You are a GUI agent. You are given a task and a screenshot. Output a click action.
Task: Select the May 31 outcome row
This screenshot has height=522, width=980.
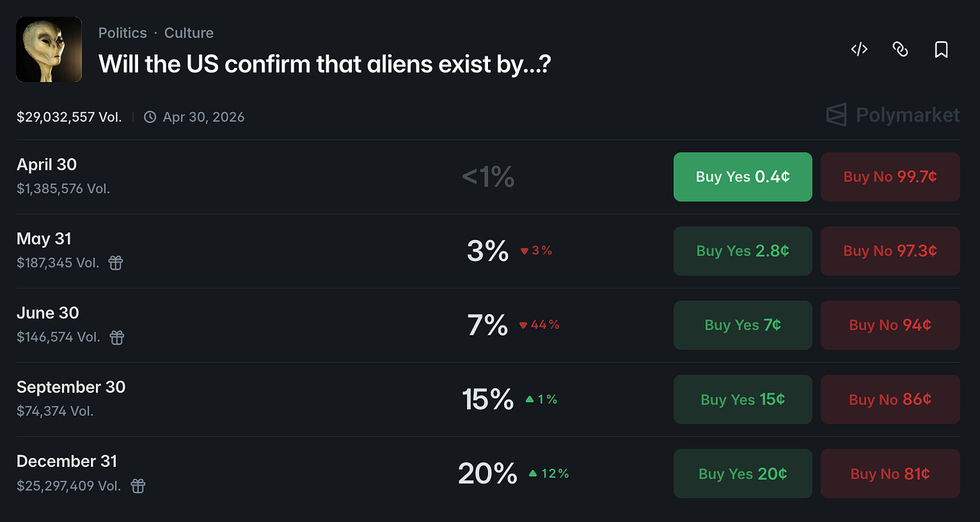tap(44, 239)
